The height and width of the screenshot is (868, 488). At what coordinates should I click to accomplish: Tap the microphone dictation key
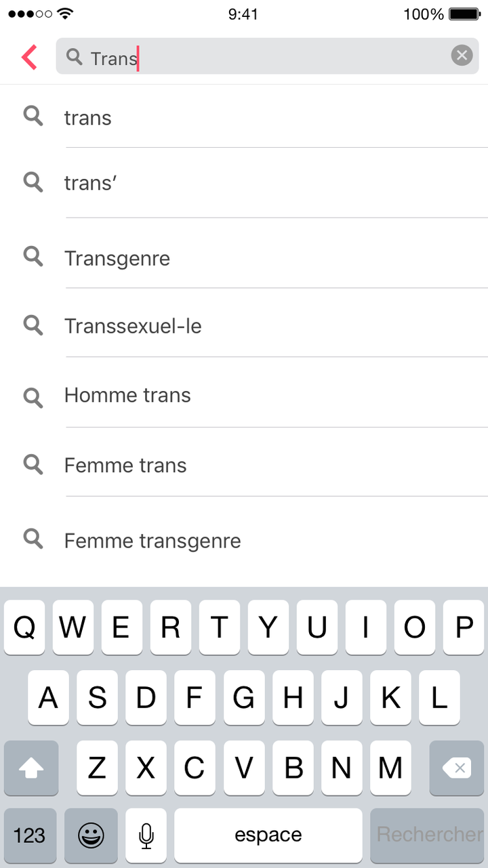tap(146, 835)
